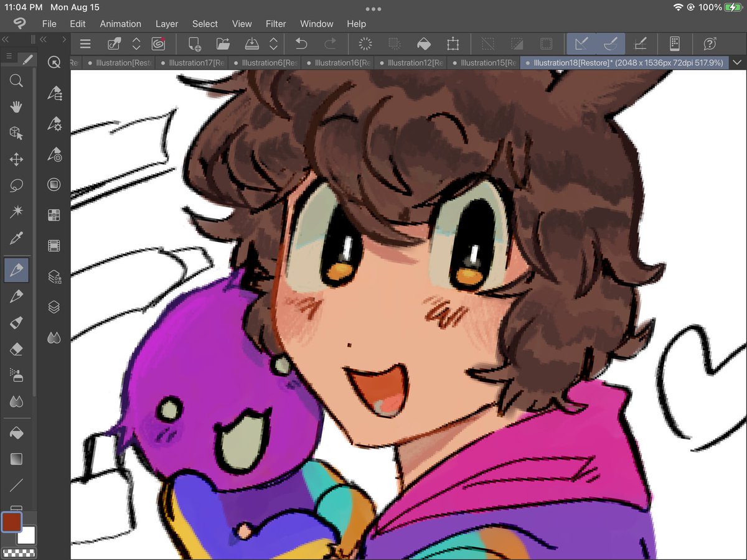This screenshot has width=747, height=560.
Task: Expand the canvas tab list chevron
Action: pos(738,62)
